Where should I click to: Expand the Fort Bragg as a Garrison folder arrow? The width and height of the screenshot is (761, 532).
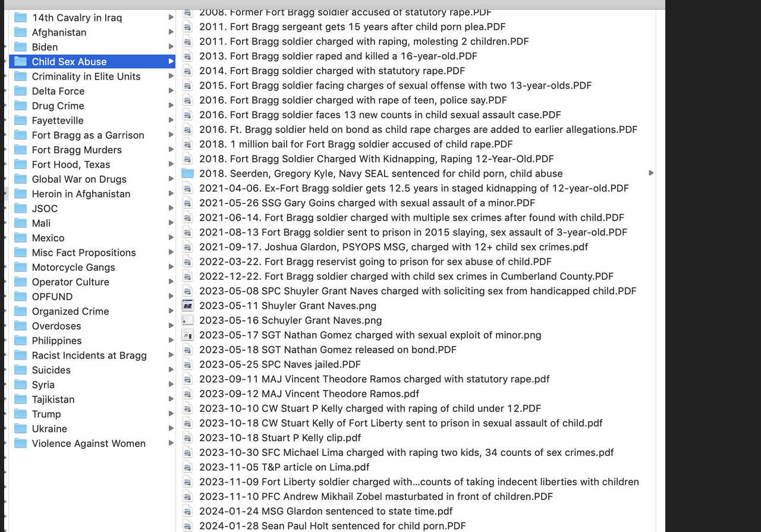[171, 135]
